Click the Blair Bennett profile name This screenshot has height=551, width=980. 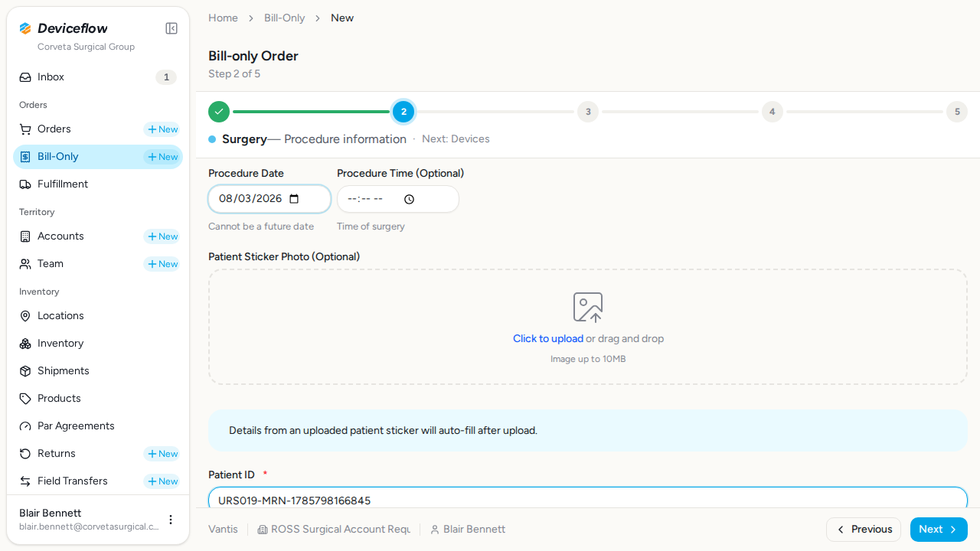coord(50,513)
